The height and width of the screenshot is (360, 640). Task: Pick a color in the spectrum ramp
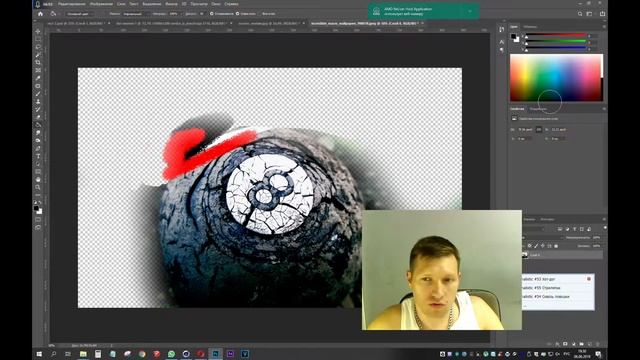(x=556, y=78)
